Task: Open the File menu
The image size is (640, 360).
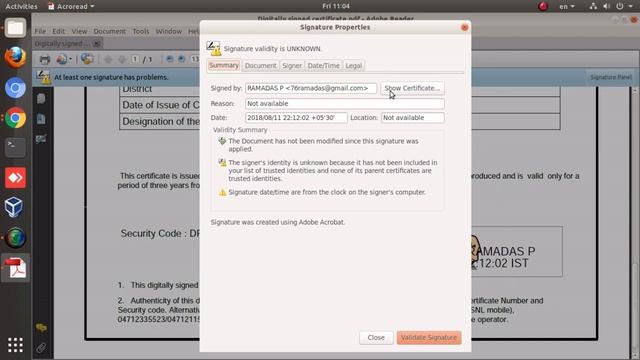Action: (x=40, y=31)
